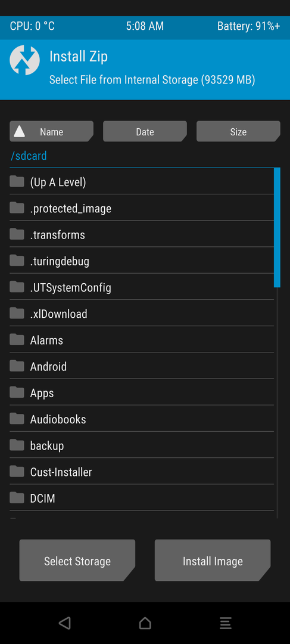Image resolution: width=290 pixels, height=644 pixels.
Task: Sort the file list by Date
Action: click(x=145, y=131)
